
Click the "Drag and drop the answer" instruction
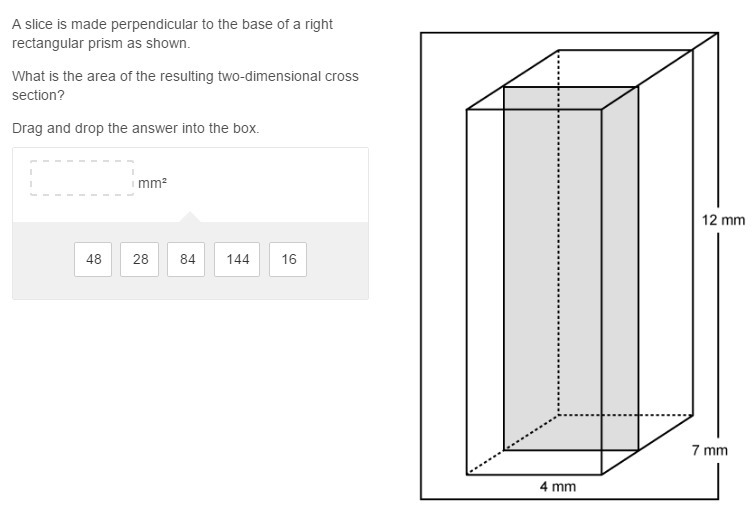pos(135,128)
